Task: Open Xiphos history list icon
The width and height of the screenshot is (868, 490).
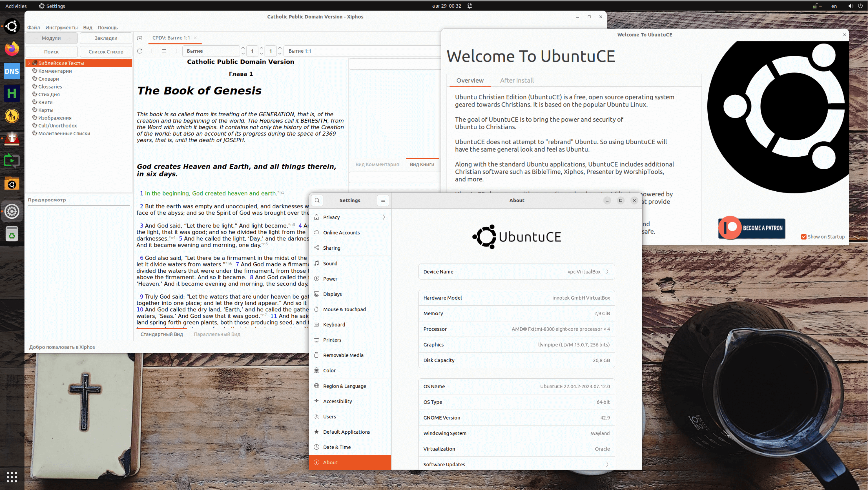Action: pos(164,51)
